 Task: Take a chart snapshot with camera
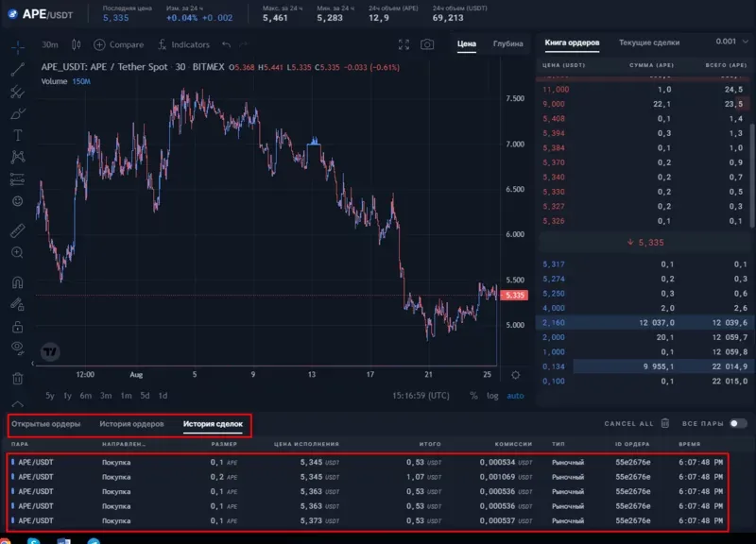(x=427, y=44)
